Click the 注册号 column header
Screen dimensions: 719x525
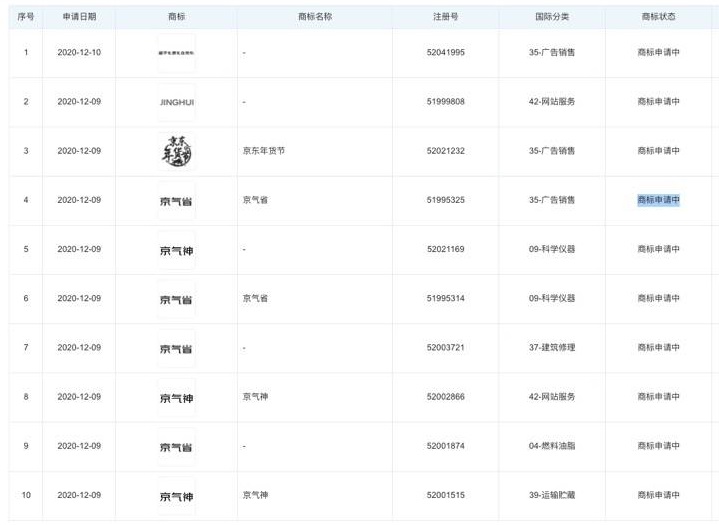pyautogui.click(x=446, y=17)
